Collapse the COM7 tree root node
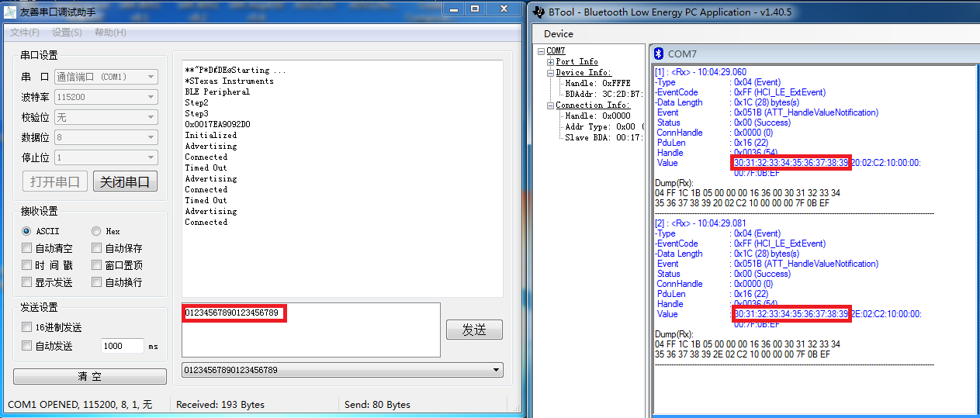The image size is (980, 418). point(541,51)
